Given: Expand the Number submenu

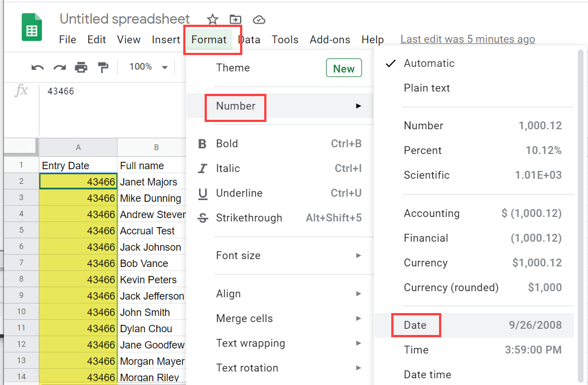Looking at the screenshot, I should [x=280, y=106].
